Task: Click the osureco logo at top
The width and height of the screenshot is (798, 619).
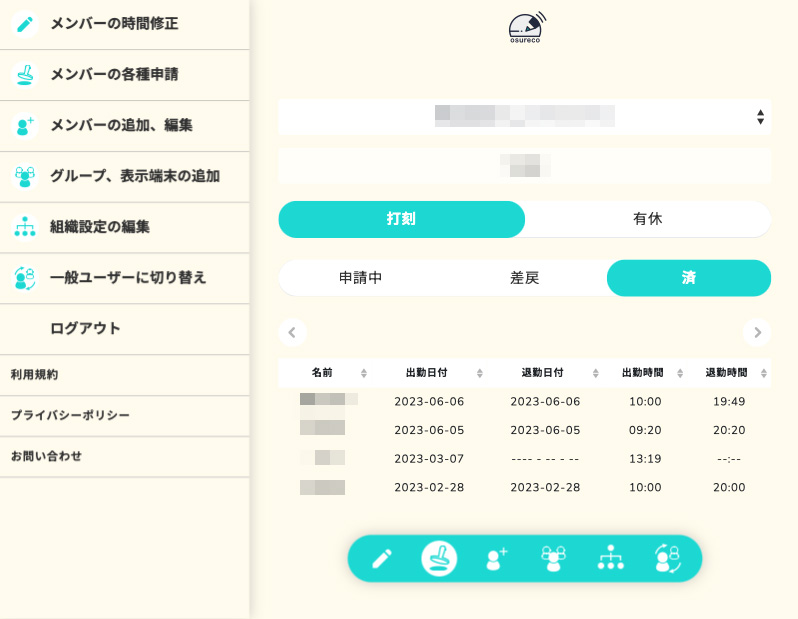Action: pos(526,27)
